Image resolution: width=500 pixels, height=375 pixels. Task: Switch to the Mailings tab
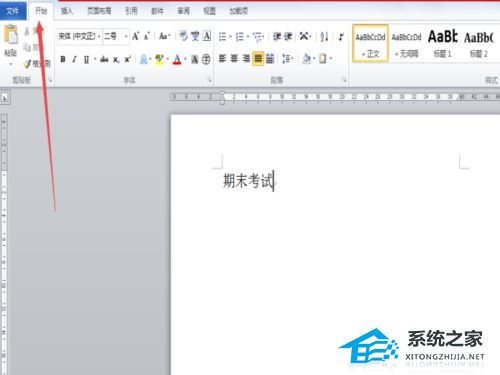(157, 11)
